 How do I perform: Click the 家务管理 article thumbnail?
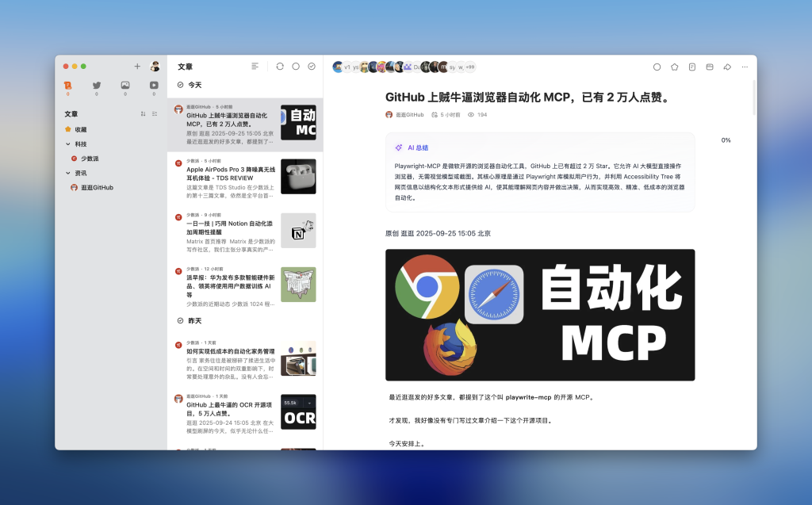click(x=298, y=358)
